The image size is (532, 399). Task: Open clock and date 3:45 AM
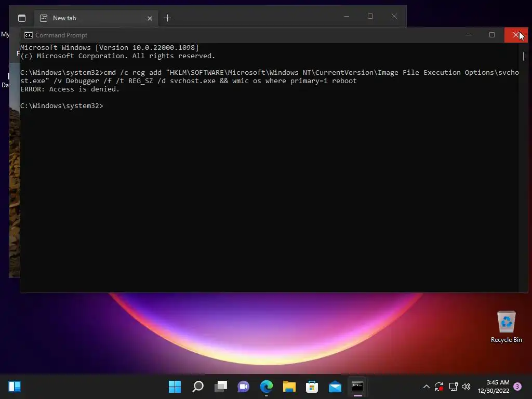click(494, 387)
